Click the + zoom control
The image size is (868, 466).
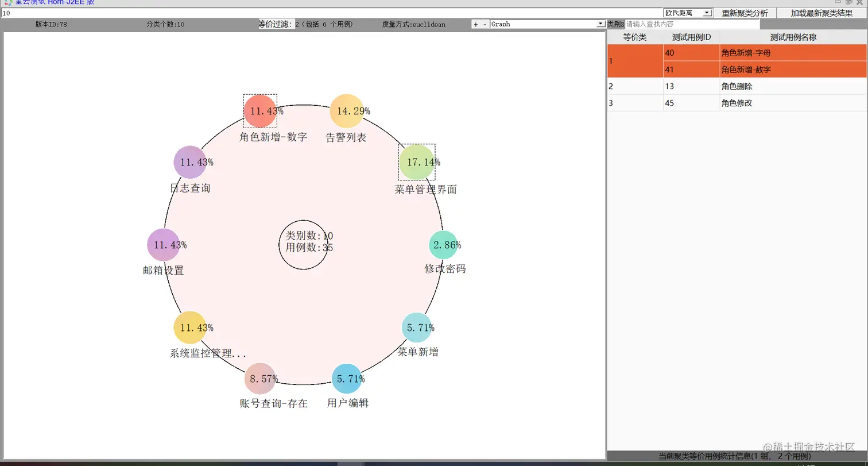point(475,24)
